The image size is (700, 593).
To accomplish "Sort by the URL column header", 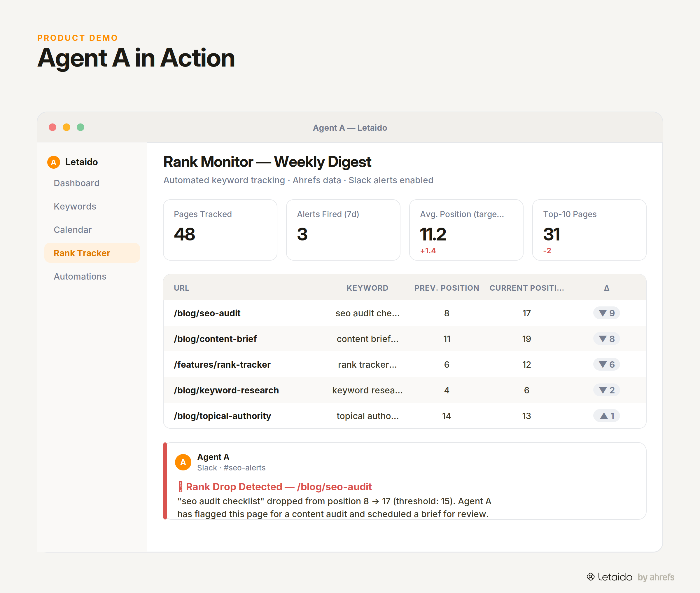I will pos(181,288).
